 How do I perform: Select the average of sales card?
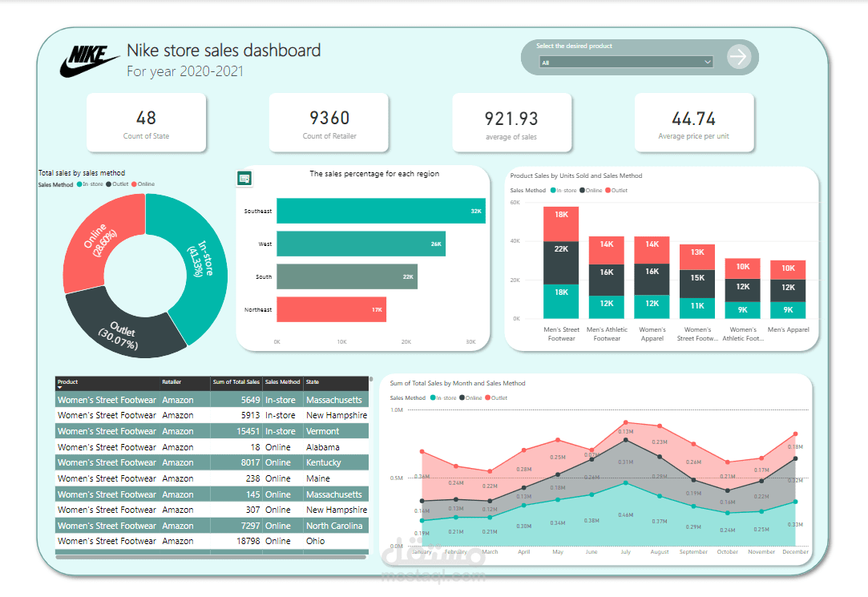point(511,123)
